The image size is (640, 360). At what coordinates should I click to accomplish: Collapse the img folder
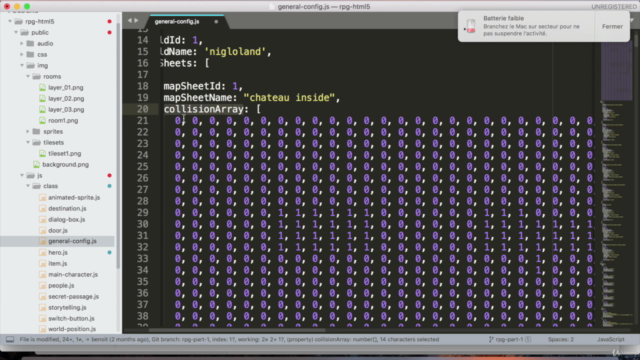22,65
